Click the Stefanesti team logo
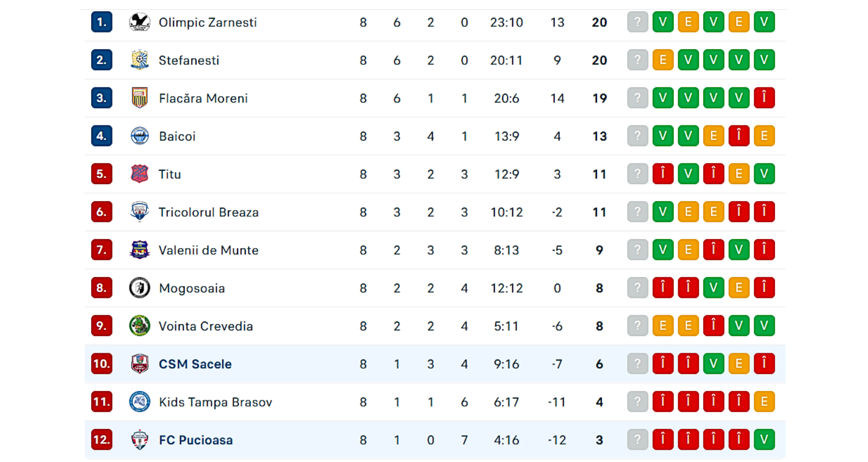Viewport: 868px width, 462px height. tap(139, 60)
